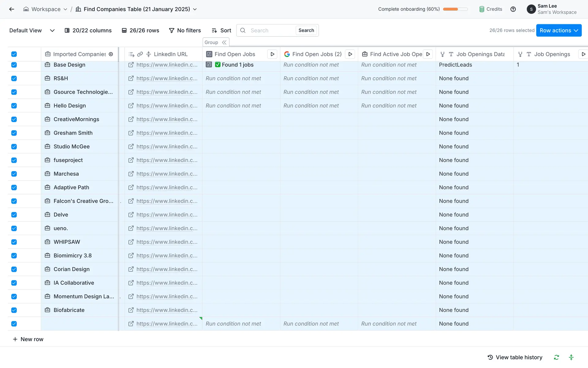
Task: Run the Find Active Job Openings column
Action: [x=428, y=54]
